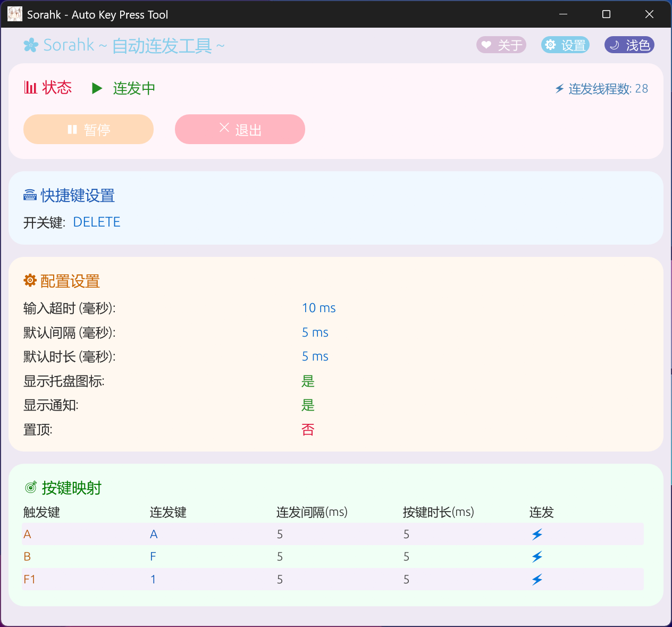Click the red bar chart status icon
This screenshot has height=627, width=672.
click(30, 88)
